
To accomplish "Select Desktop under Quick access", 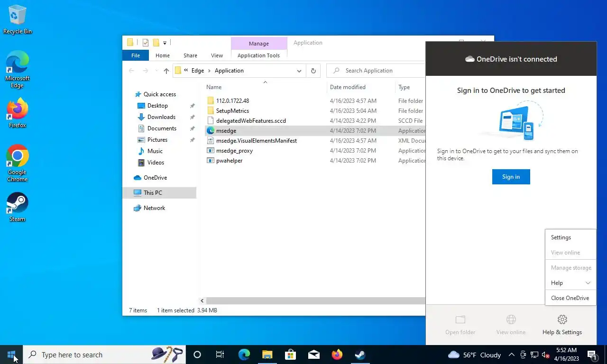I will click(157, 106).
